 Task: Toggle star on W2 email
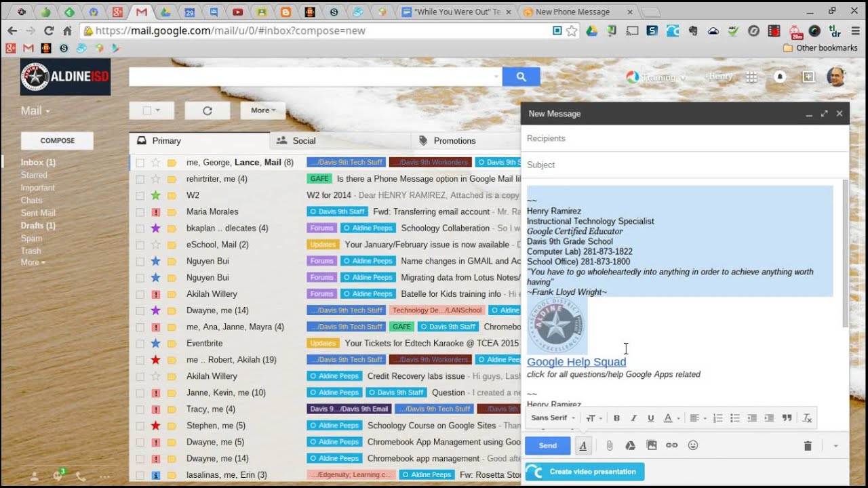coord(155,195)
